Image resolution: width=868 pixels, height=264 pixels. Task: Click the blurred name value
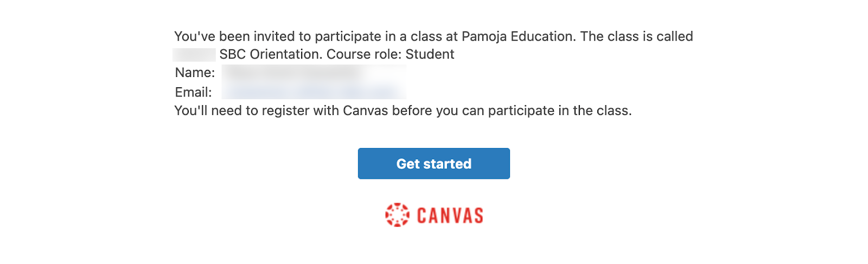tap(313, 73)
